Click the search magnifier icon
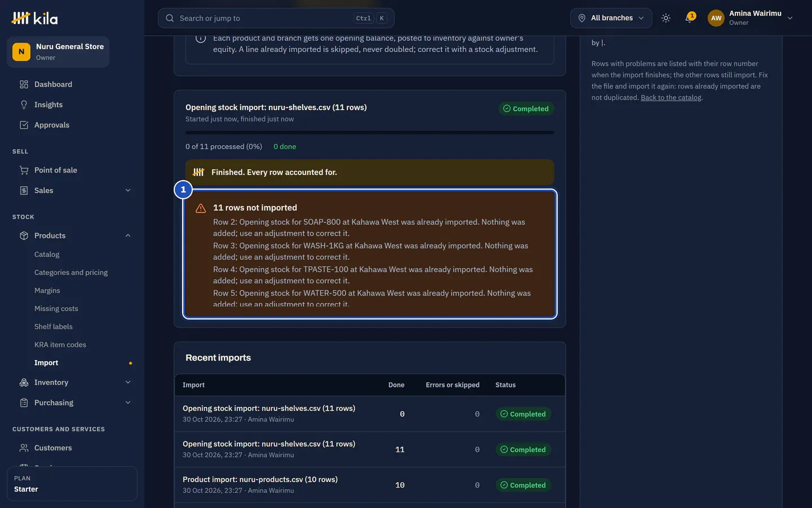 (x=170, y=18)
